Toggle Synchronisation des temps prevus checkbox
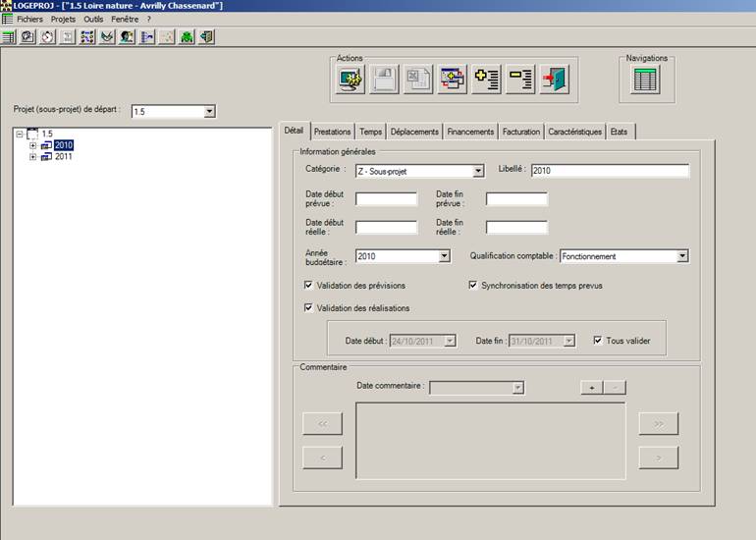Screen dimensions: 756x540 tap(473, 286)
